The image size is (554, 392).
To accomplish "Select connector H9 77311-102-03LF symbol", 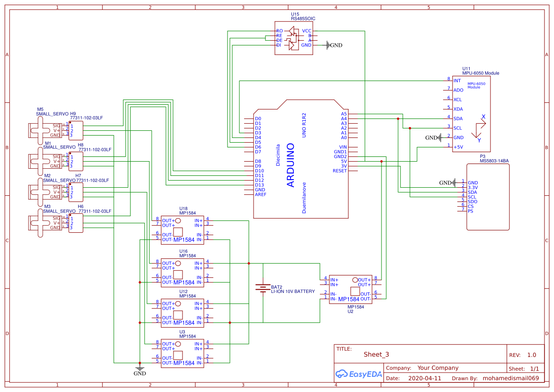I will coord(76,129).
